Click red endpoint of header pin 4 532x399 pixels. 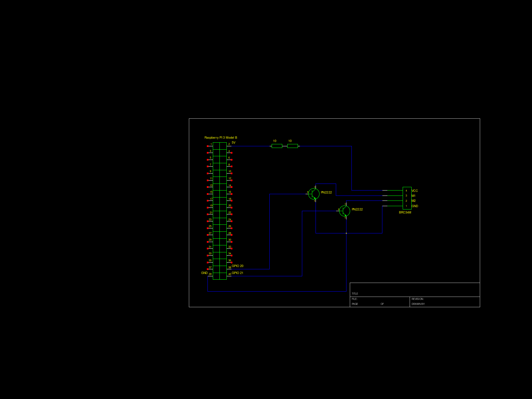(231, 153)
